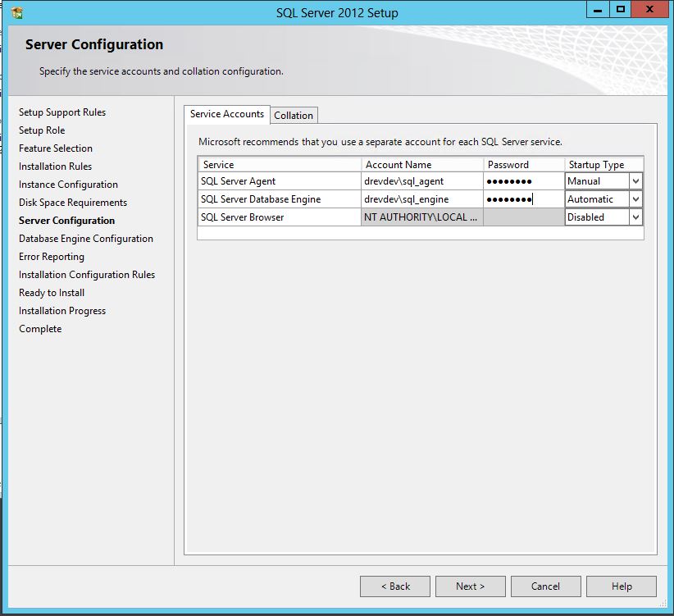Click account name drevdev\sql_engine
Screen dimensions: 674x616
pyautogui.click(x=422, y=199)
